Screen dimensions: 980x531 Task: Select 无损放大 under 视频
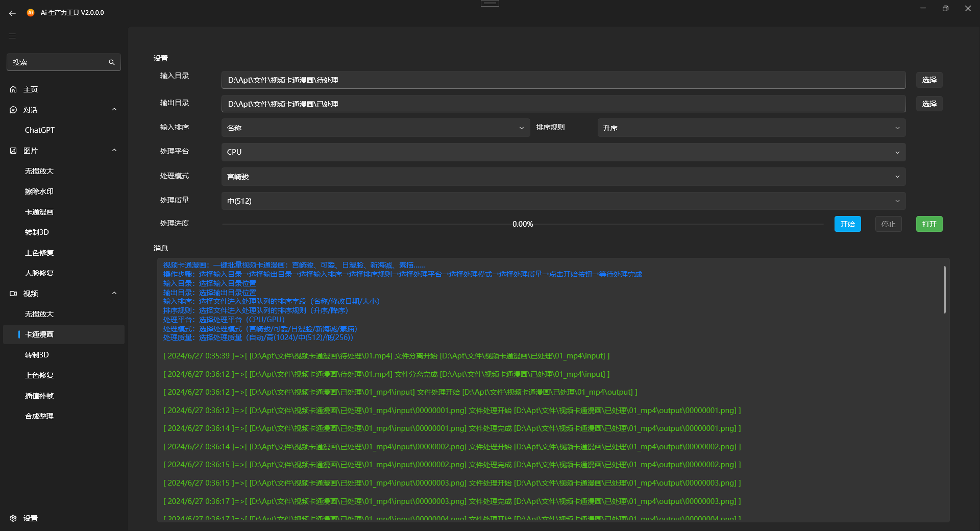[64, 314]
